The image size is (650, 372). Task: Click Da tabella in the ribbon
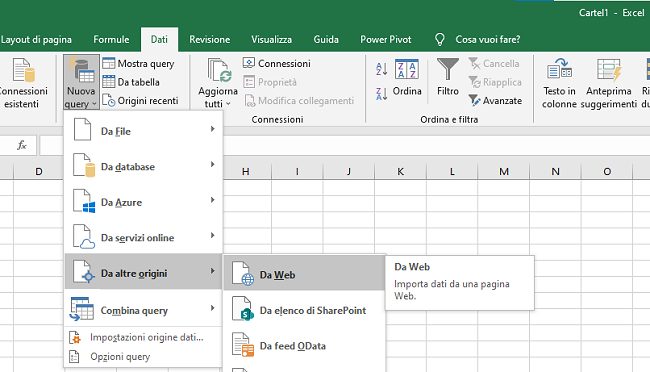click(131, 82)
